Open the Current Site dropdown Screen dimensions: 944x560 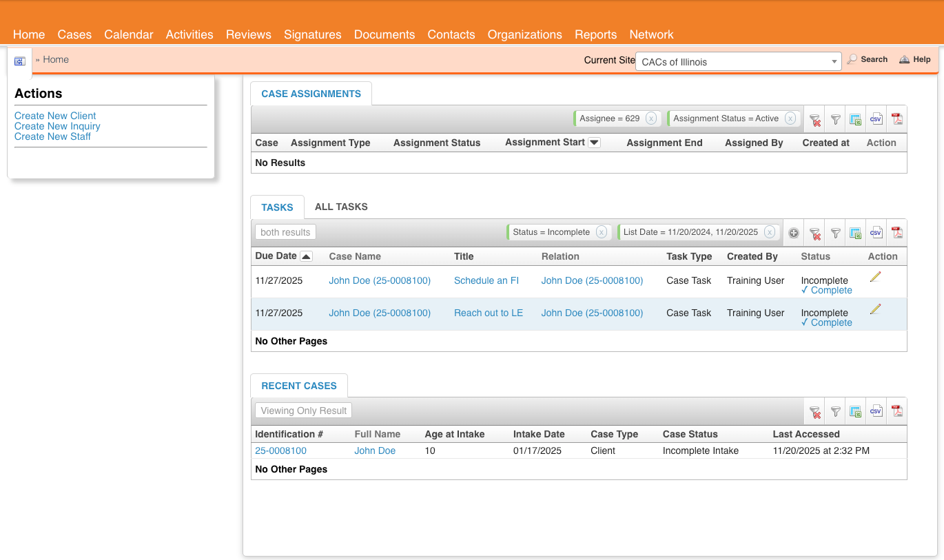[x=738, y=61]
